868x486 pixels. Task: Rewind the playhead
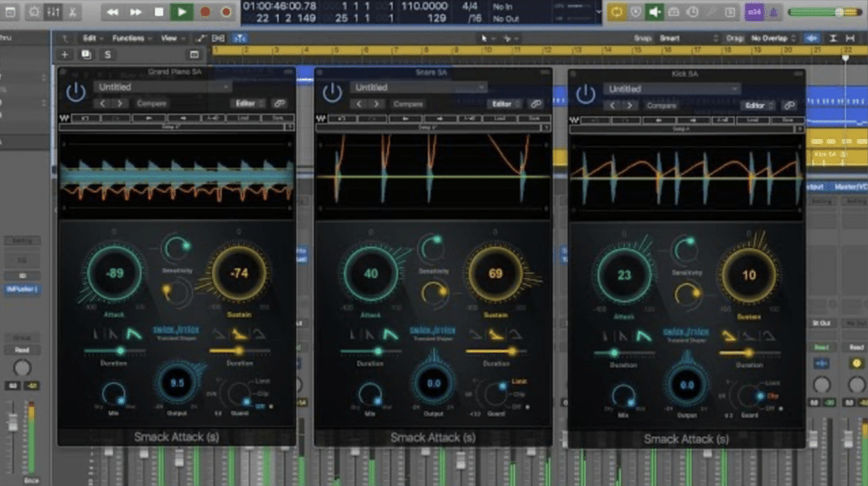tap(113, 12)
